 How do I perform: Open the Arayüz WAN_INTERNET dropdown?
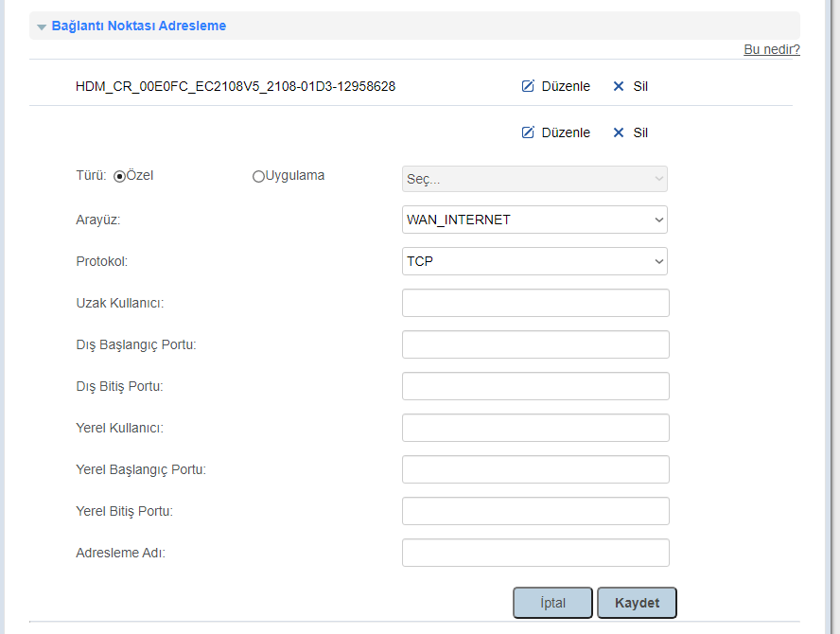(x=534, y=220)
